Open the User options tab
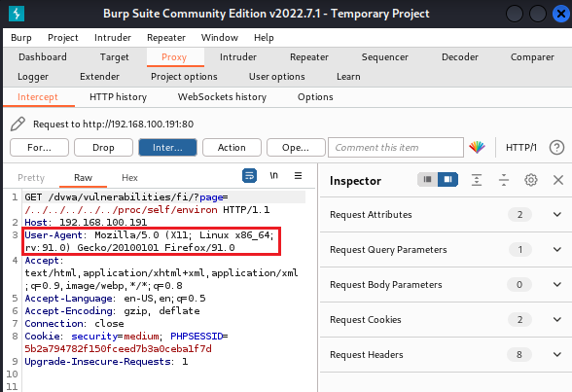Viewport: 572px width, 392px height. [x=277, y=77]
